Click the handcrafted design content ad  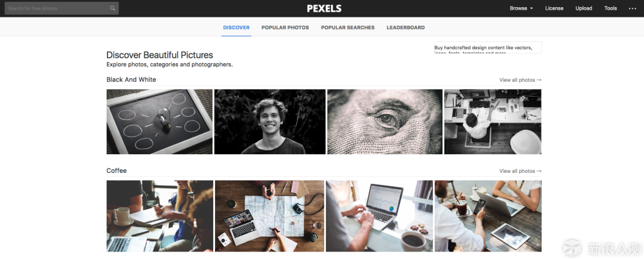tap(488, 47)
